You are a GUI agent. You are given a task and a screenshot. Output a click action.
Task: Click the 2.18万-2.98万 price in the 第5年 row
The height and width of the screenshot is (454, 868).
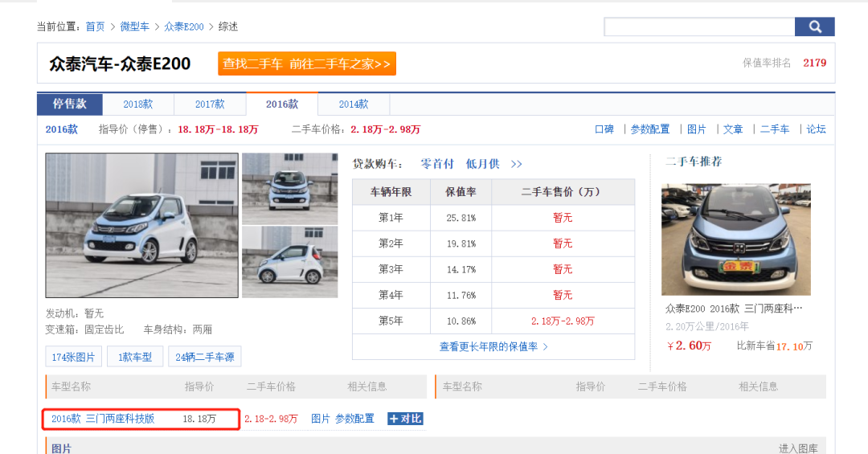(563, 321)
